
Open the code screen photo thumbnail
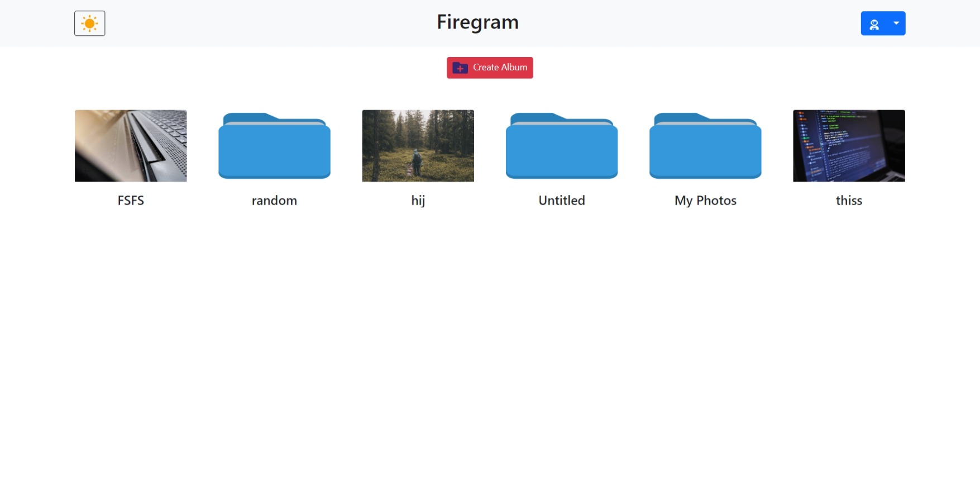click(x=849, y=146)
